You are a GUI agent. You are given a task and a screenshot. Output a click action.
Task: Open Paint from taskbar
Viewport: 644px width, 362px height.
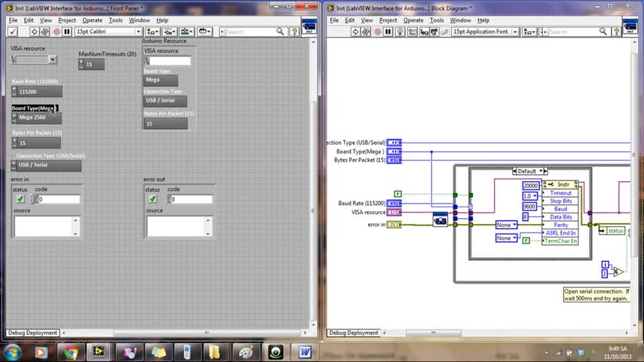coord(246,352)
